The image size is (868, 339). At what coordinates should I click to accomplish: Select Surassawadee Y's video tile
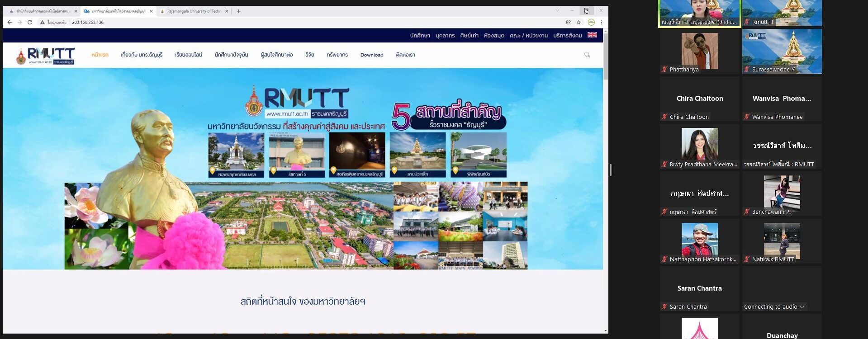click(x=782, y=51)
